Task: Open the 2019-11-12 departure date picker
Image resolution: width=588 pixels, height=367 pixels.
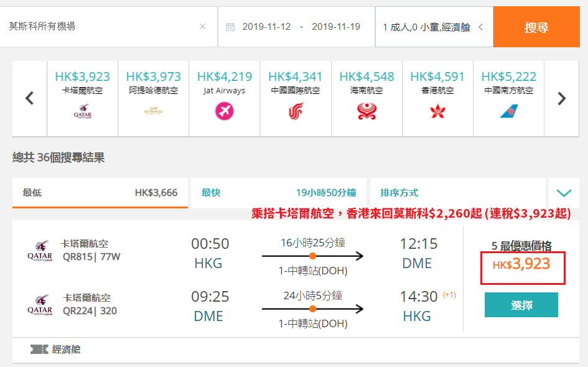Action: coord(266,27)
